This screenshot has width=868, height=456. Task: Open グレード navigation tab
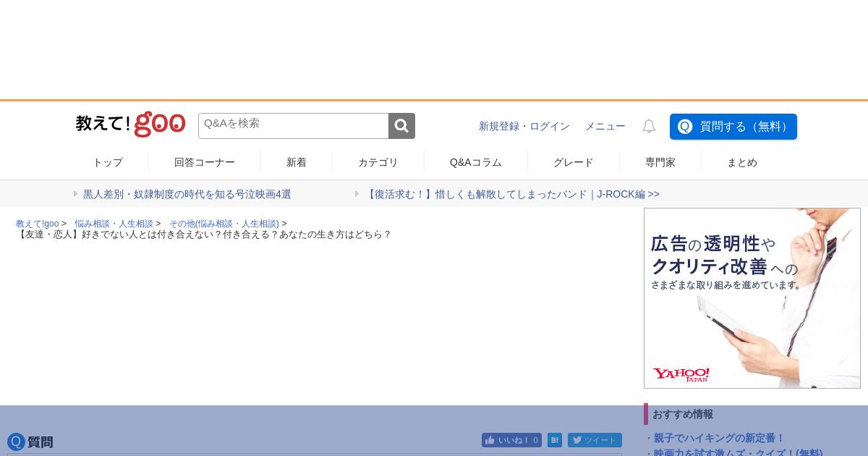point(574,162)
